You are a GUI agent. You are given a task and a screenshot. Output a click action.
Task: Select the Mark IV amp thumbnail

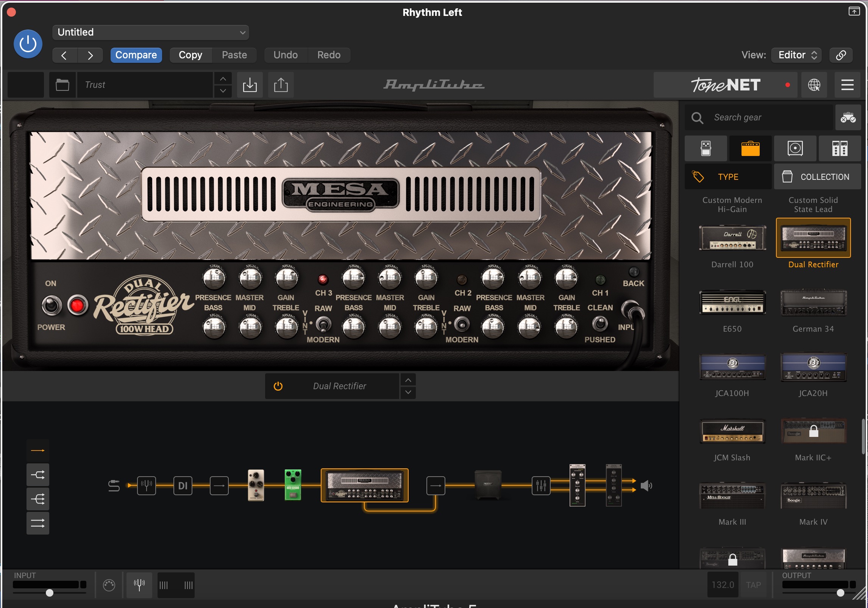tap(813, 496)
